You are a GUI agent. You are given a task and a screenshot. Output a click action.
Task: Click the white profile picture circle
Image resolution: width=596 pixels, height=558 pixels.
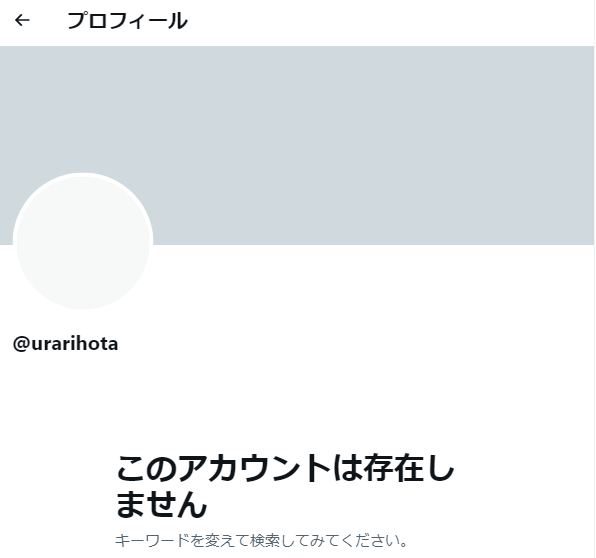click(83, 242)
